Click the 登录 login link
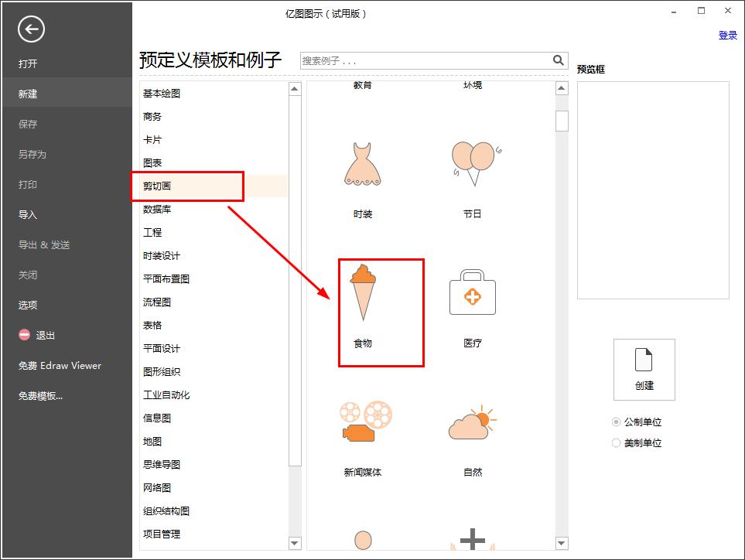The image size is (745, 560). (x=727, y=36)
